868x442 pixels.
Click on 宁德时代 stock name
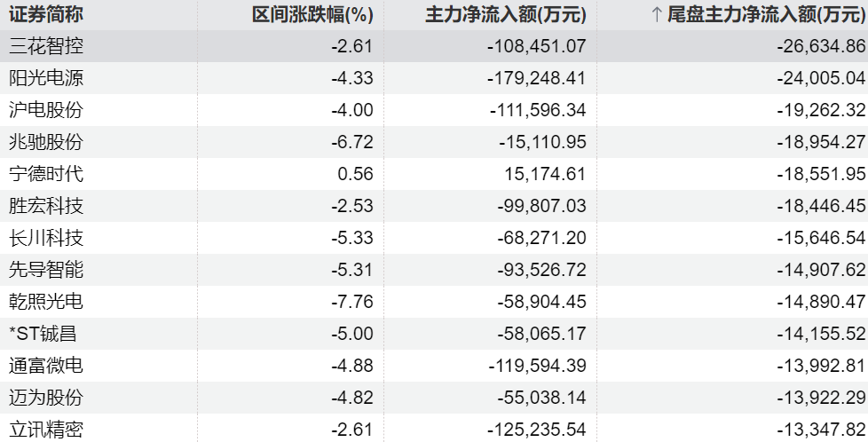click(x=46, y=174)
